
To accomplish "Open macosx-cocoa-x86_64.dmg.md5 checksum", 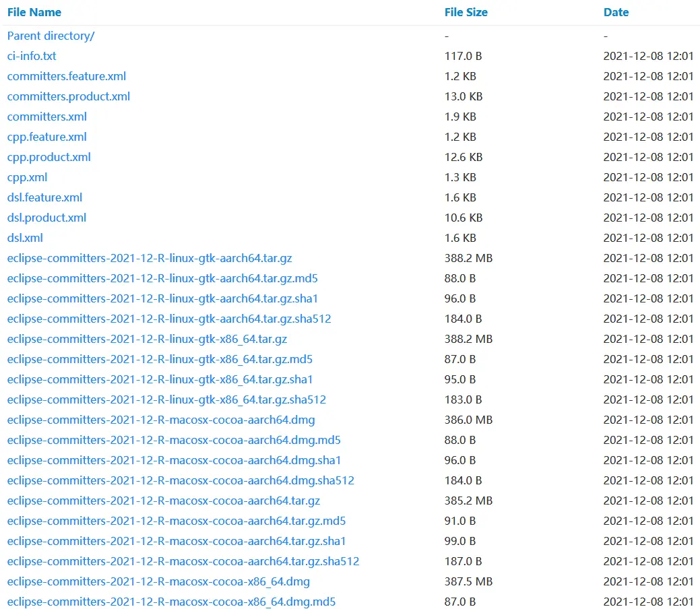I will pos(171,602).
